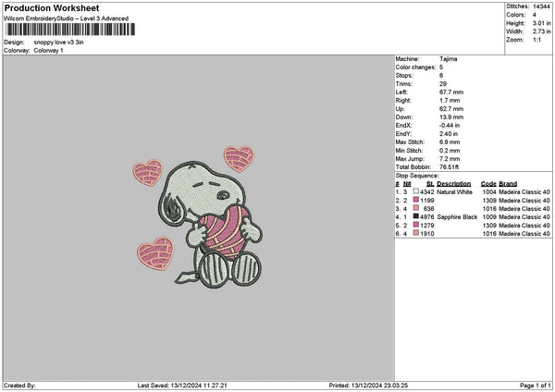Click code 1016 in the 636 row
This screenshot has height=392, width=555.
point(489,209)
